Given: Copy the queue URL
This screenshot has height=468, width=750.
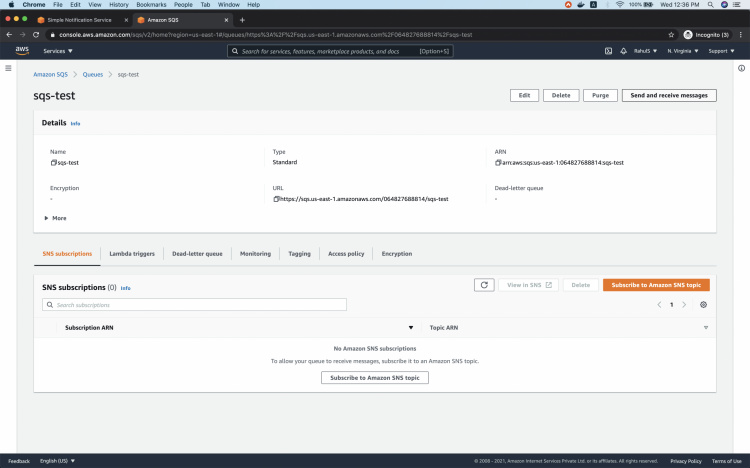Looking at the screenshot, I should pyautogui.click(x=276, y=199).
